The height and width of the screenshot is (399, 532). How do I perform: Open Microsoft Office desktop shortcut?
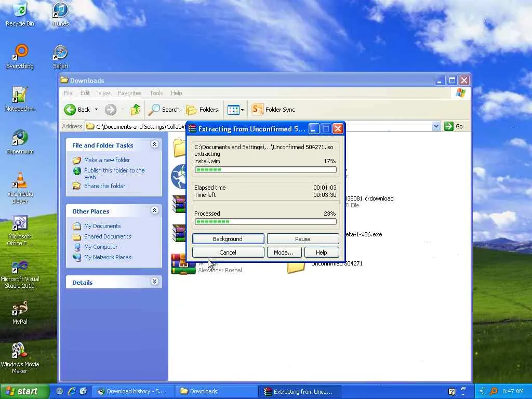coord(20,230)
